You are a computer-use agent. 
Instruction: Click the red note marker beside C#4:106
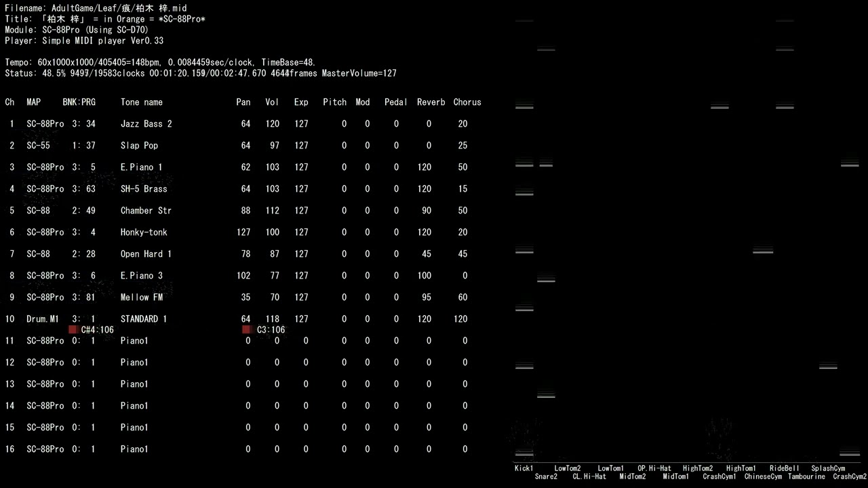[x=73, y=329]
